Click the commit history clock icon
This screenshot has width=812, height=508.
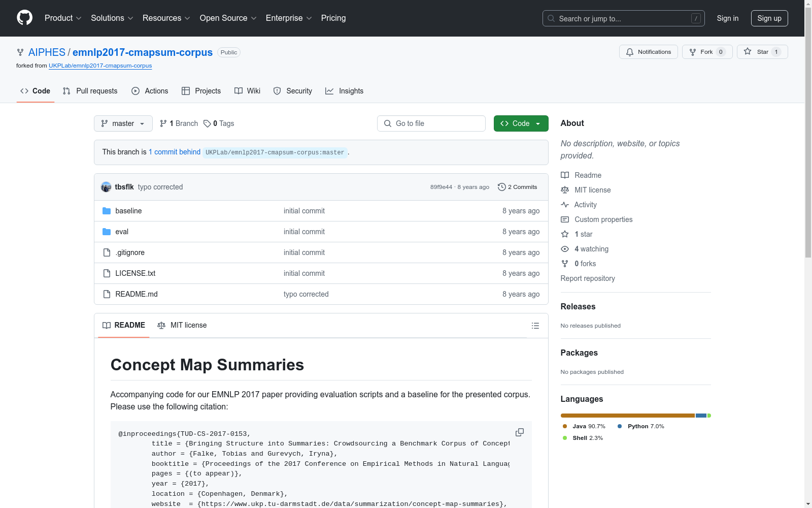(x=502, y=187)
